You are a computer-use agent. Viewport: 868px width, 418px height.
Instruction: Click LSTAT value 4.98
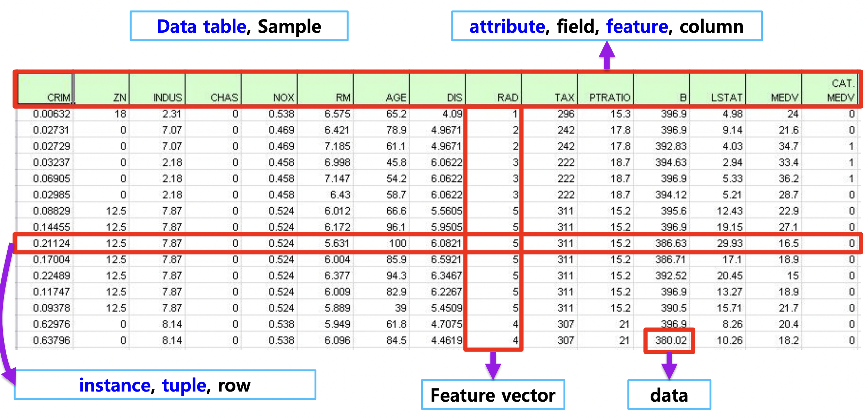(x=718, y=114)
